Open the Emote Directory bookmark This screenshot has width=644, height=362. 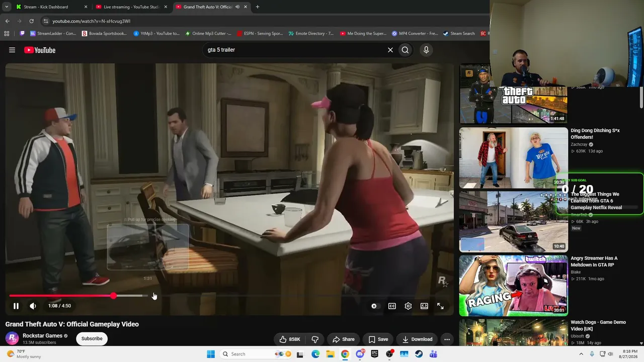coord(311,34)
